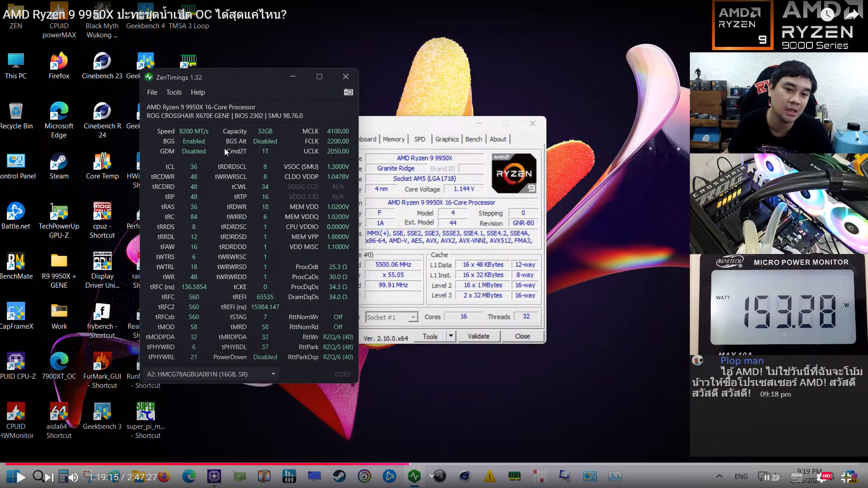Expand the A2 memory module dropdown
This screenshot has height=488, width=868.
273,374
